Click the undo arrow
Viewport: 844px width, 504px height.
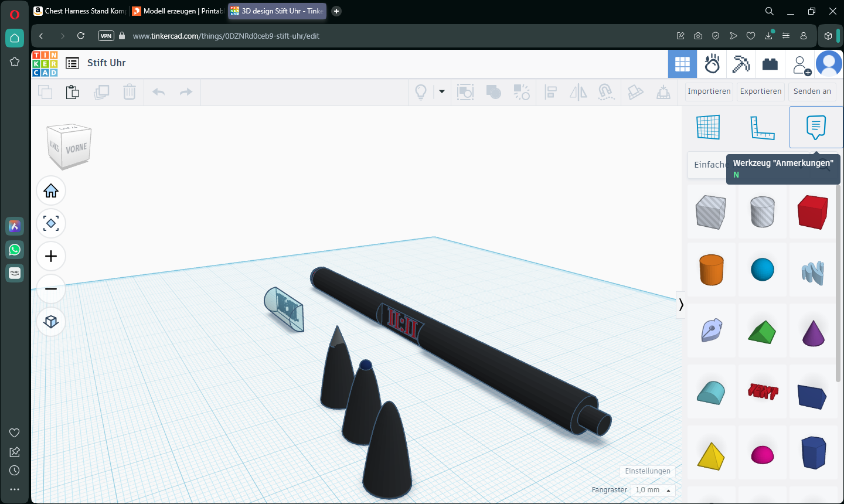coord(158,92)
